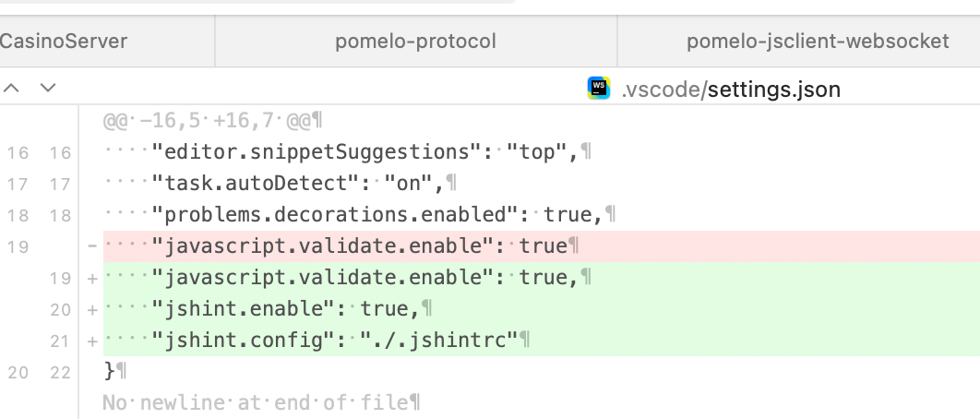Click the problems.decorations.enabled line
This screenshot has width=980, height=419.
pos(378,215)
